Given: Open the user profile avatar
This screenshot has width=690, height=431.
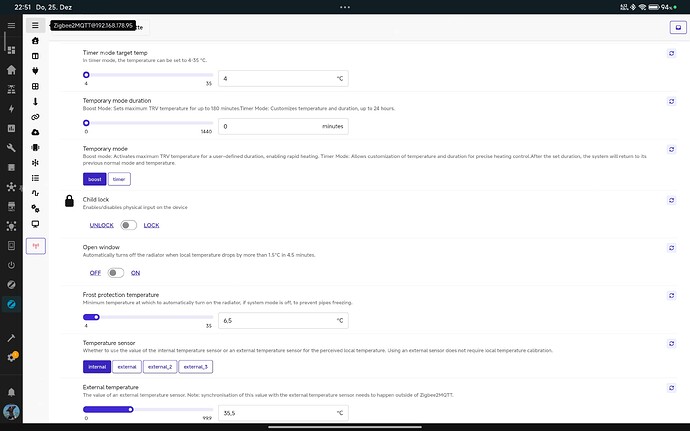Looking at the screenshot, I should click(x=11, y=412).
